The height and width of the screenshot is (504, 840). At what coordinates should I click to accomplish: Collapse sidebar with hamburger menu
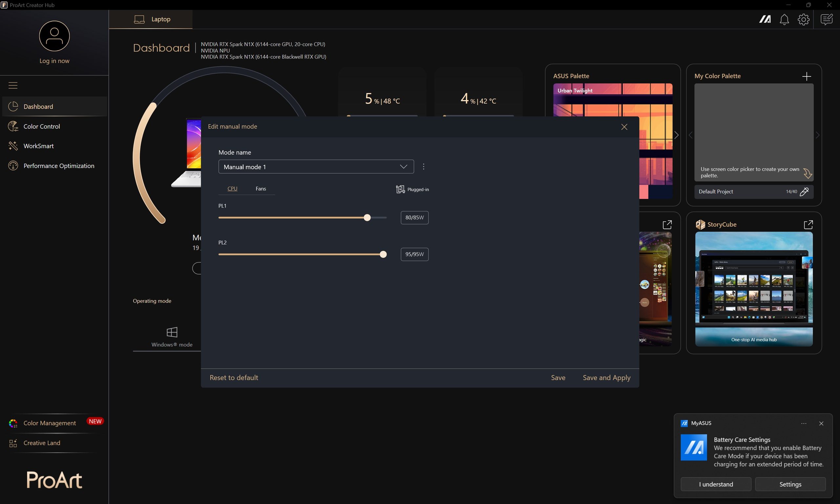pos(13,85)
